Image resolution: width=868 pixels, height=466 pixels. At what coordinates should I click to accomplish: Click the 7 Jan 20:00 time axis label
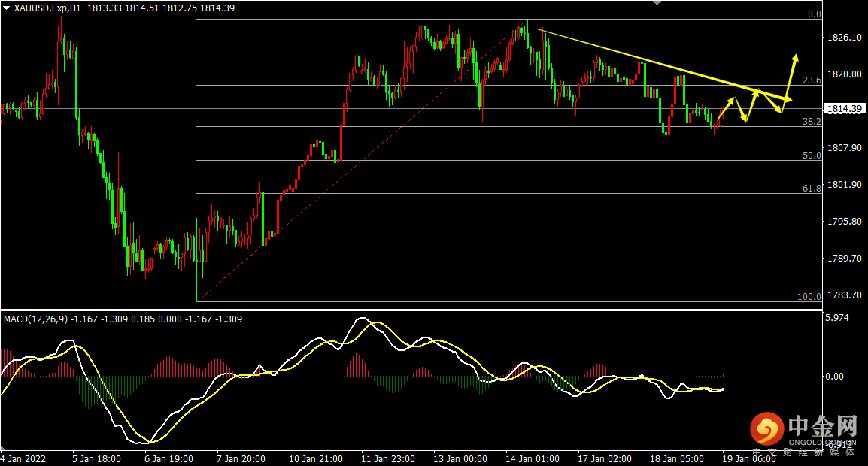241,458
